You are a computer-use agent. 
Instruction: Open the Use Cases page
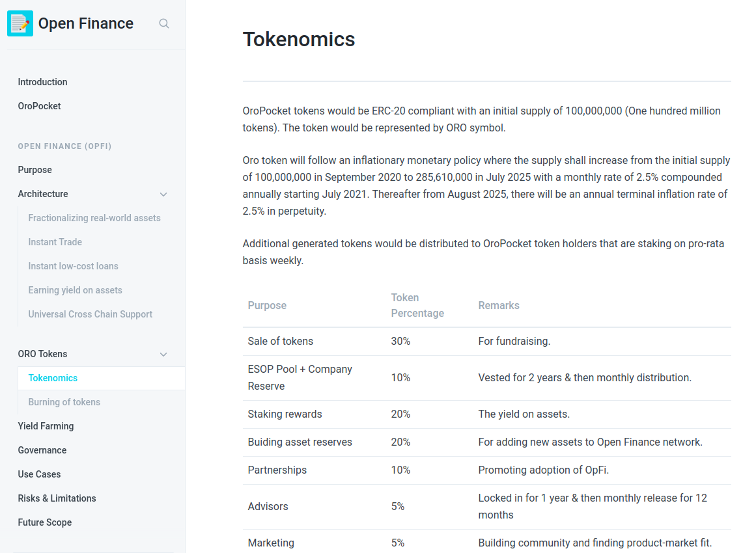40,474
